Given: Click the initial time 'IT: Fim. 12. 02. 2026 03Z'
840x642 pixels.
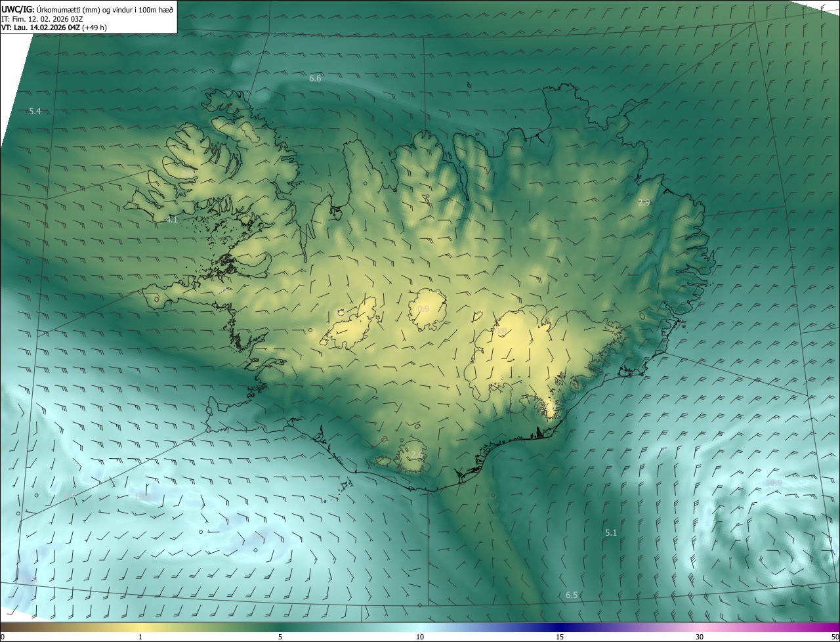Looking at the screenshot, I should pos(42,19).
